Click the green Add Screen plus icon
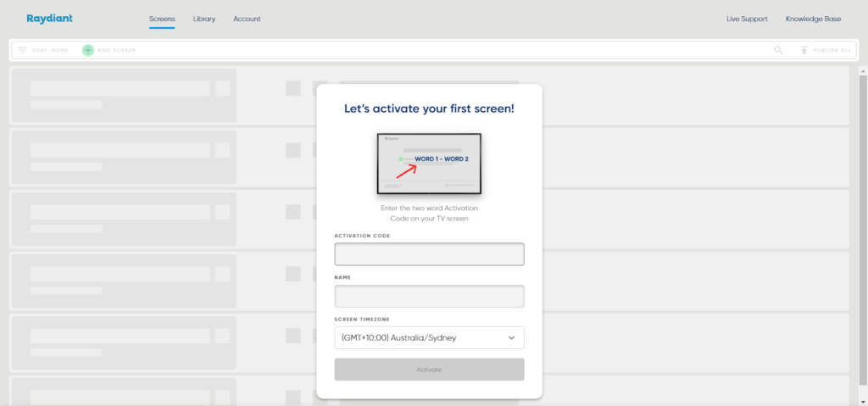 (88, 50)
